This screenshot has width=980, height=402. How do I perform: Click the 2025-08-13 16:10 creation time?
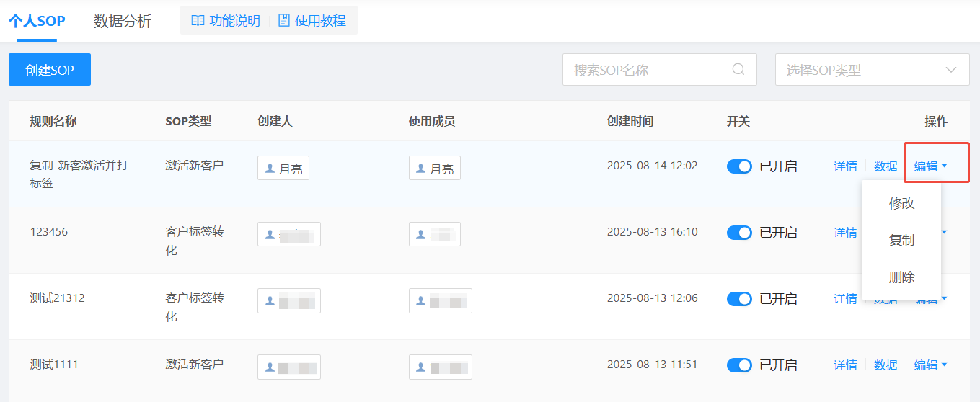pos(653,232)
